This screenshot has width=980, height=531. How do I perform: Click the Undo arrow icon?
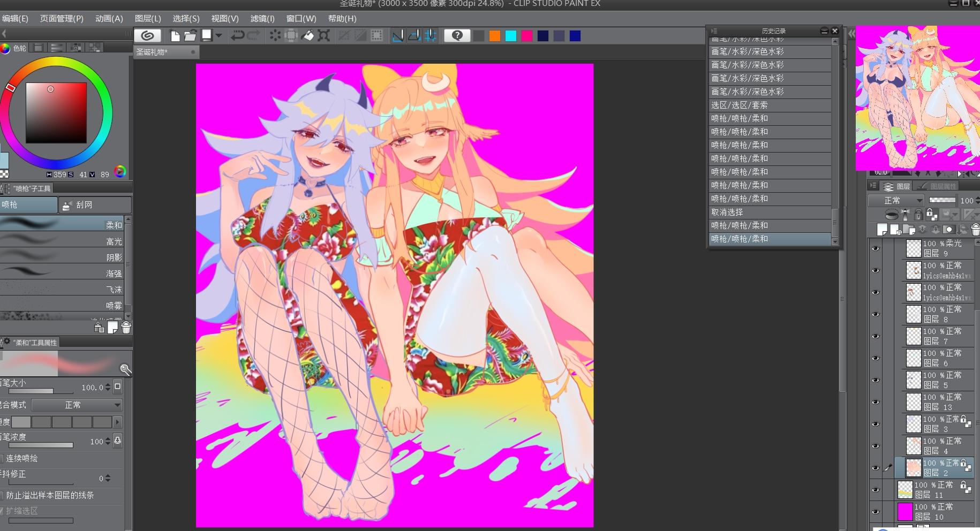pyautogui.click(x=237, y=36)
